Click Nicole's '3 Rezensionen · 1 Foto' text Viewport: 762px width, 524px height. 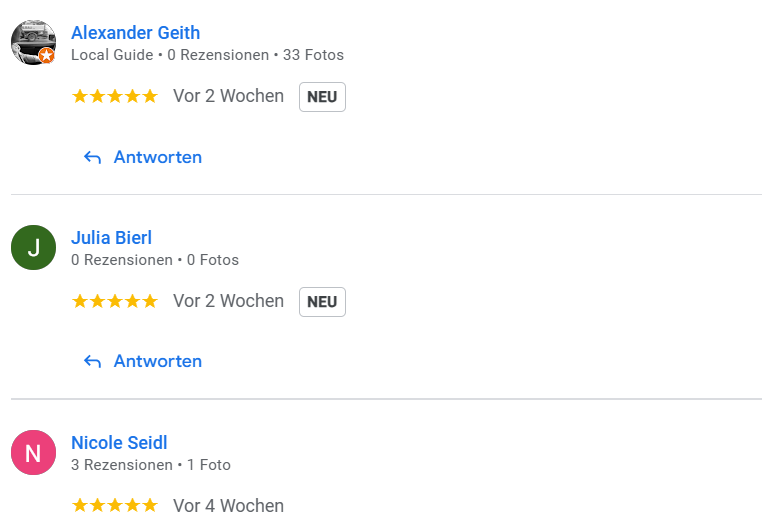tap(151, 465)
